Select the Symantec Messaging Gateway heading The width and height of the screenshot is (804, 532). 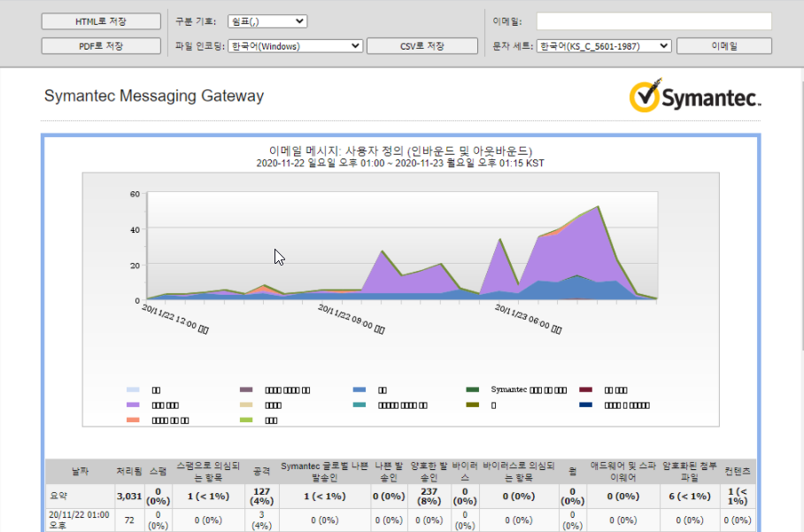coord(154,96)
